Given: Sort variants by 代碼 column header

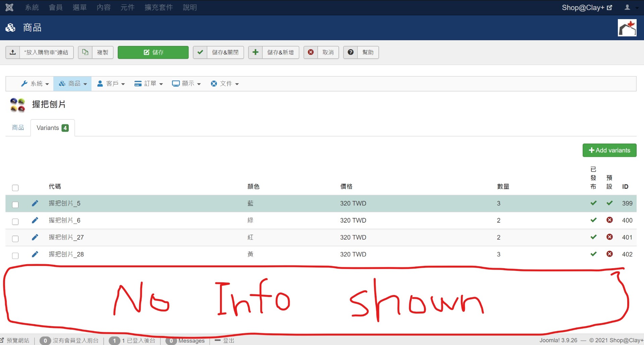Looking at the screenshot, I should tap(55, 186).
